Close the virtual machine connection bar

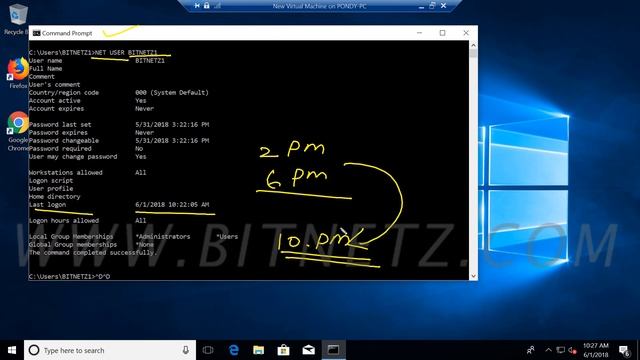pyautogui.click(x=444, y=6)
